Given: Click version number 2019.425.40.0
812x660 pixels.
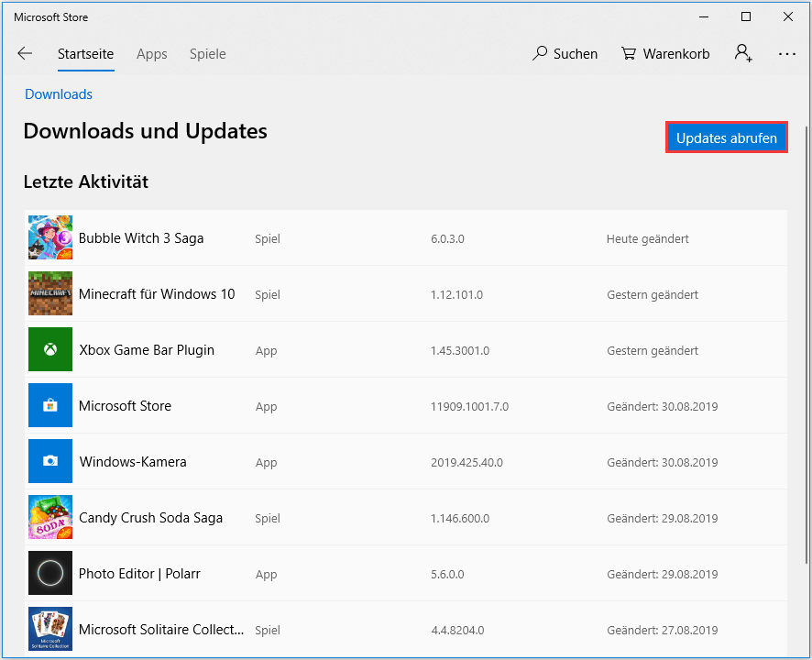Looking at the screenshot, I should (x=466, y=463).
